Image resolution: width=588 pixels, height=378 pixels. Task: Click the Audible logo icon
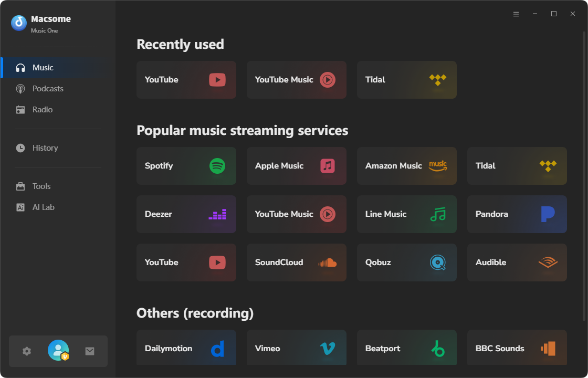(548, 262)
